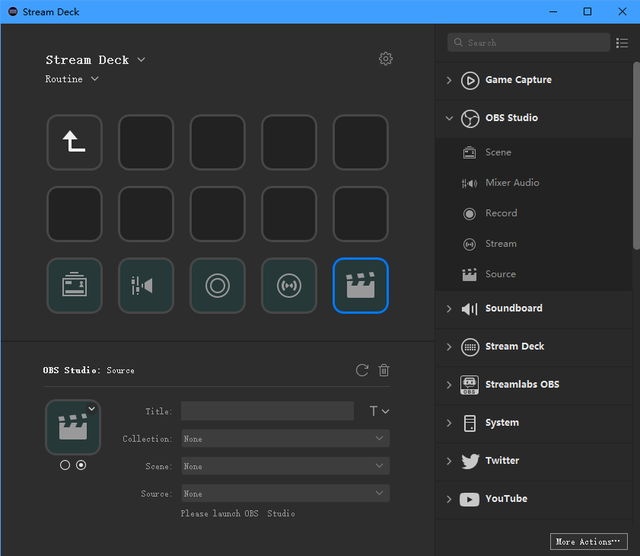Click the OBS Studio category logo
This screenshot has height=556, width=640.
(470, 118)
